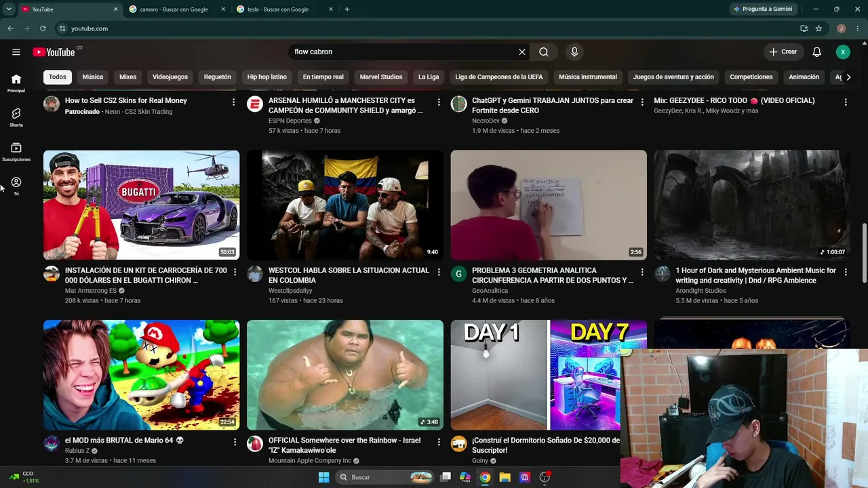Open options menu for Bugatti Chiron video

234,272
